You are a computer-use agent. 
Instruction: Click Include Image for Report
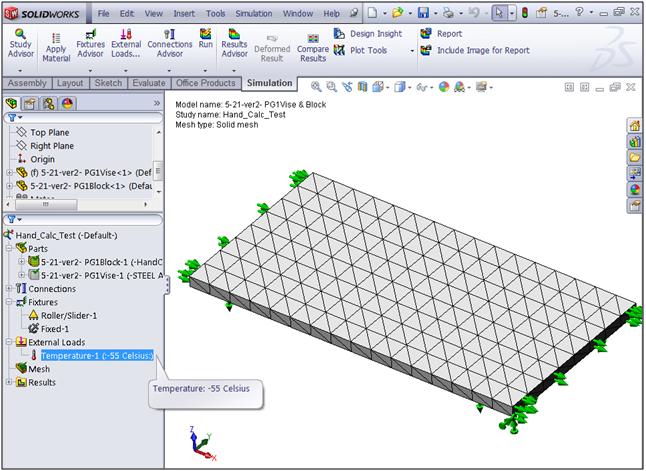click(475, 50)
